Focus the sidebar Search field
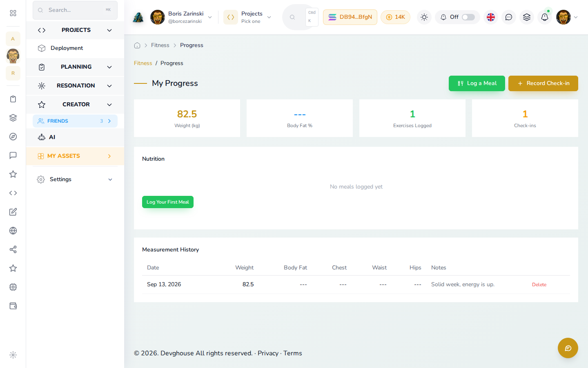The width and height of the screenshot is (588, 368). click(75, 10)
